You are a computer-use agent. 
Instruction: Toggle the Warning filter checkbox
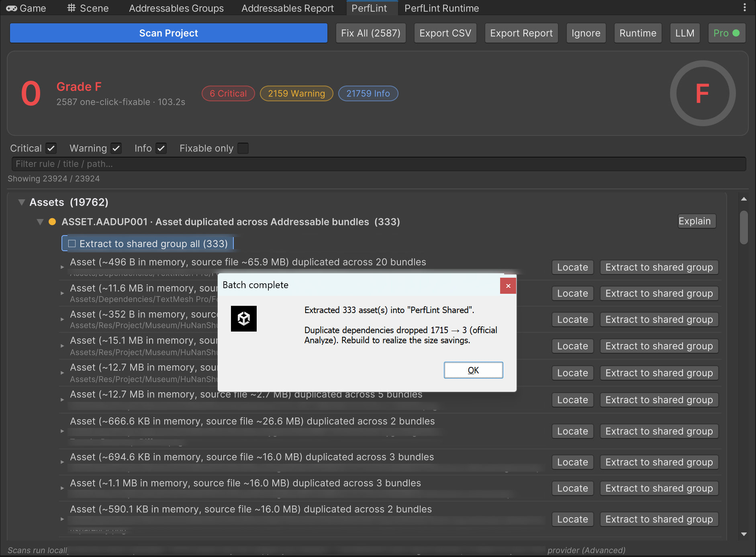pyautogui.click(x=116, y=148)
